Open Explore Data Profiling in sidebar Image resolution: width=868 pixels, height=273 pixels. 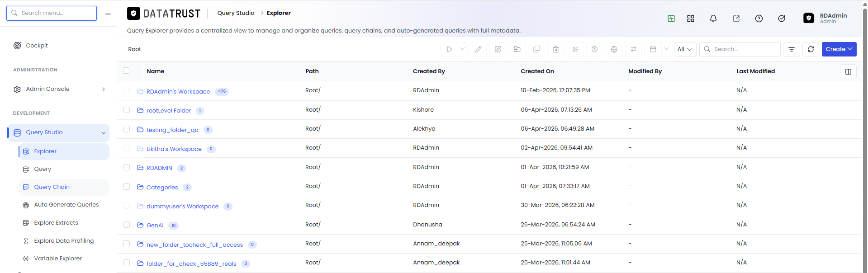coord(64,241)
